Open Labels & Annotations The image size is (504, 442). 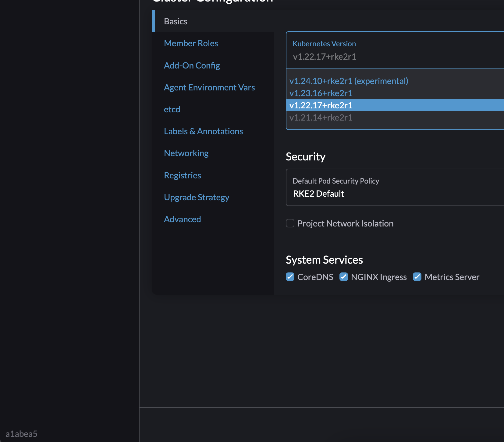pyautogui.click(x=203, y=131)
